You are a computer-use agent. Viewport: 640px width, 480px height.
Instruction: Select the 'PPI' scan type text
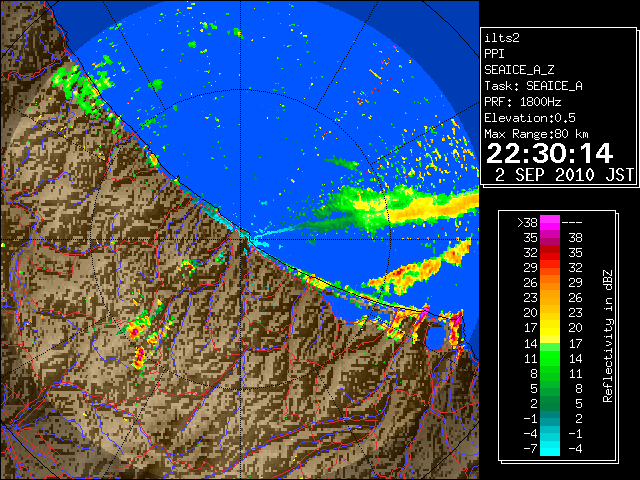494,54
